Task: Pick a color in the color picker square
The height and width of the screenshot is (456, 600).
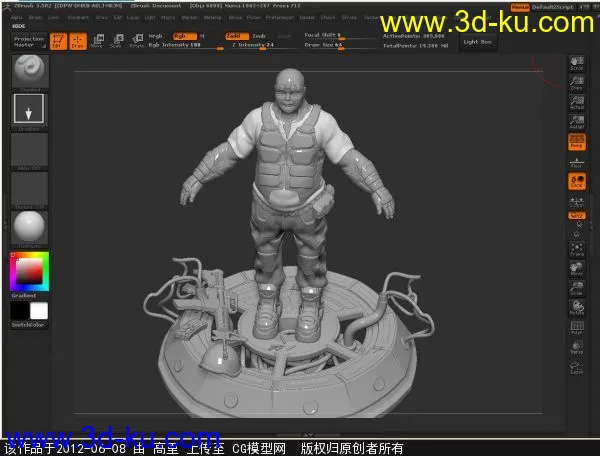Action: click(x=29, y=271)
